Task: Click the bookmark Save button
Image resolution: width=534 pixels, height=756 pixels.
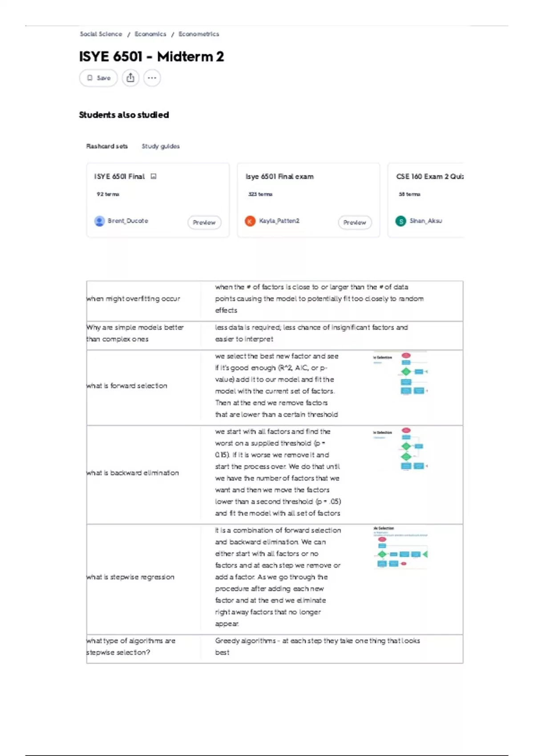Action: (98, 78)
